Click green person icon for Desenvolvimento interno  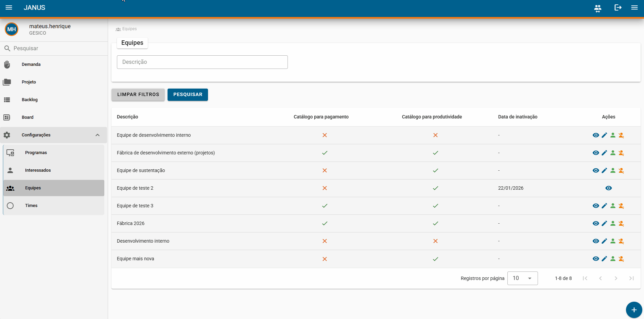(613, 241)
